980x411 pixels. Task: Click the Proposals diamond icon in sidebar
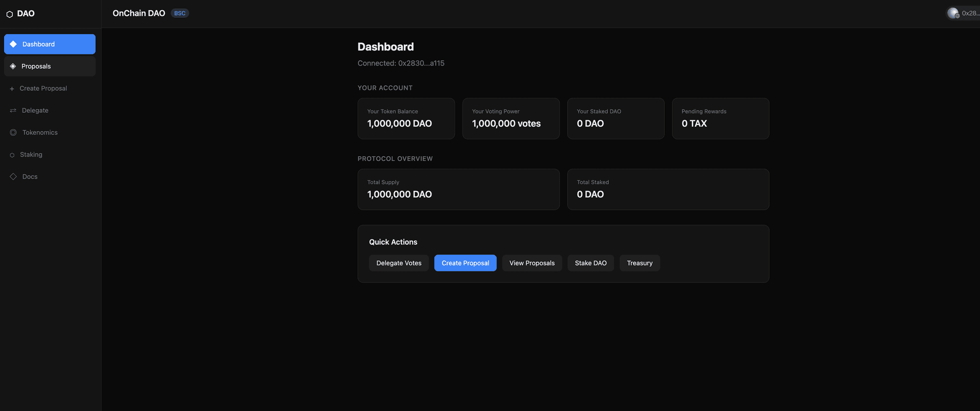point(13,66)
